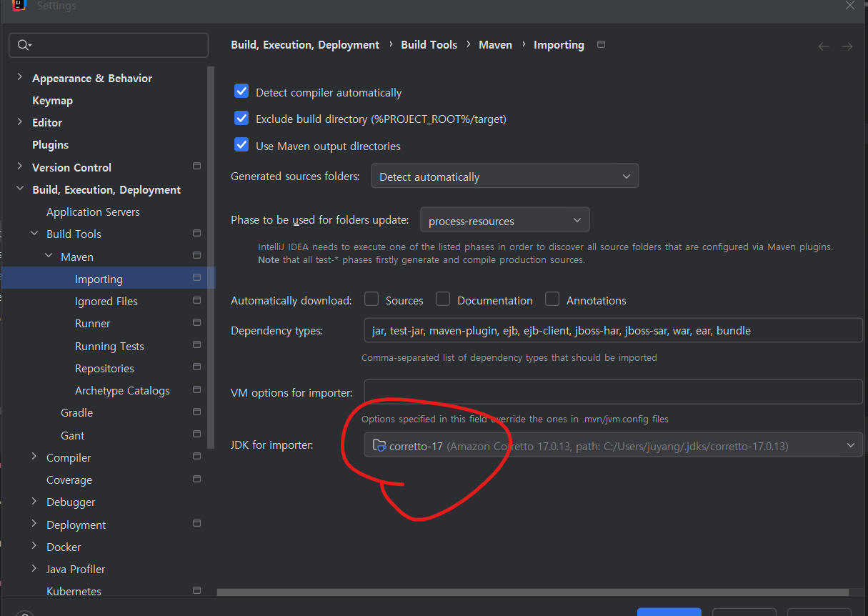Click the project-level icon beside Coverage
The image size is (868, 616).
pos(196,479)
